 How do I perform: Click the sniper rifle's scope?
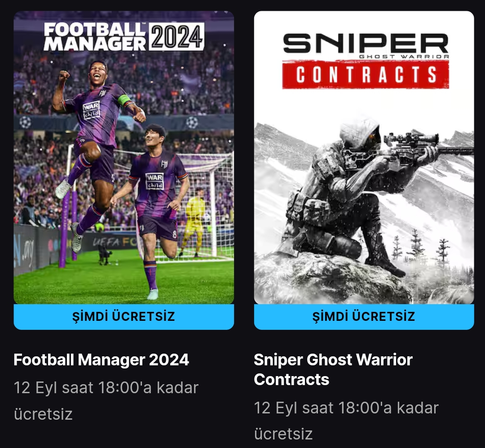click(412, 138)
